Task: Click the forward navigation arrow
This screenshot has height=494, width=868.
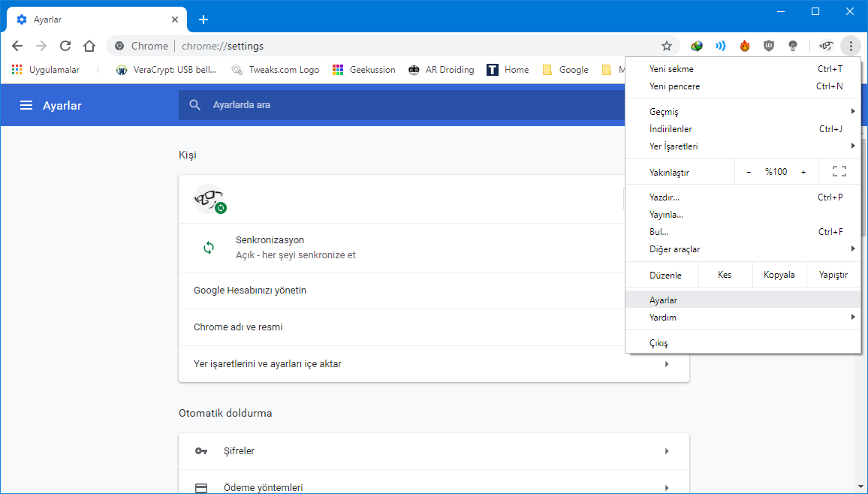Action: tap(41, 46)
